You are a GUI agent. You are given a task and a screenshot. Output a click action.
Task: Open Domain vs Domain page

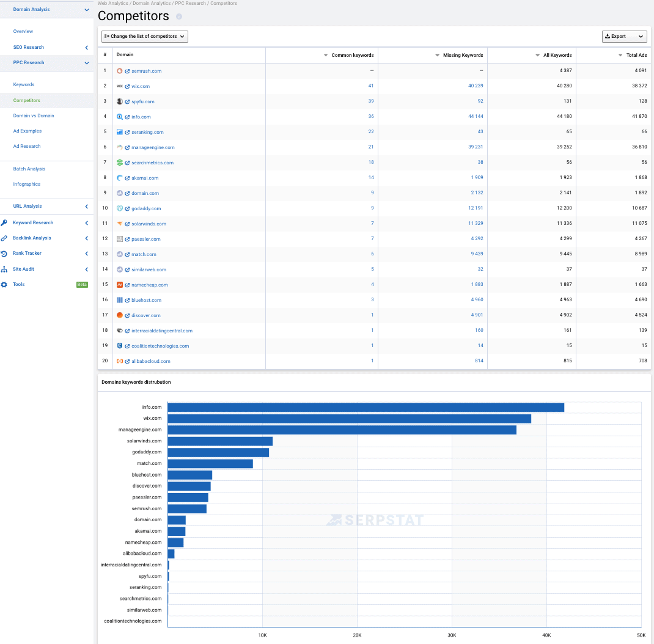[34, 116]
